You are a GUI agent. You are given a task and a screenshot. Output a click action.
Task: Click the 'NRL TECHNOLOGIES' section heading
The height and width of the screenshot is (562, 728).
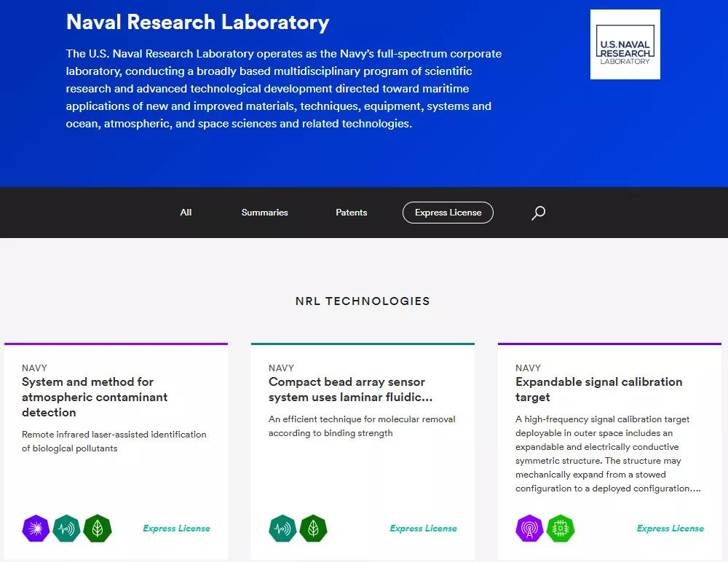tap(363, 301)
